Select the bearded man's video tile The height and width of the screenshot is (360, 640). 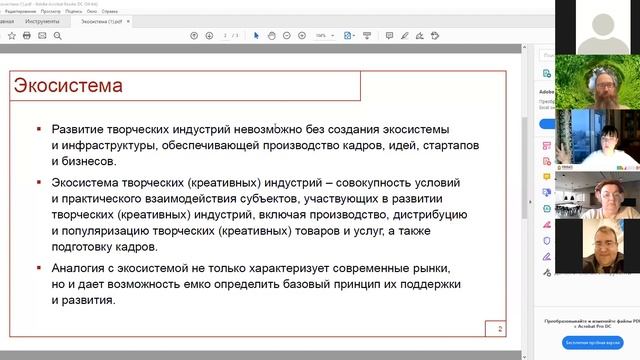[598, 82]
